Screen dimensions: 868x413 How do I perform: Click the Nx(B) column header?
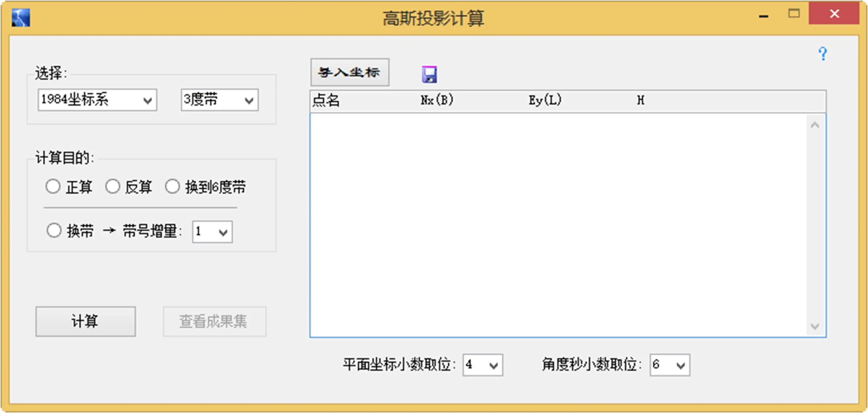click(437, 100)
